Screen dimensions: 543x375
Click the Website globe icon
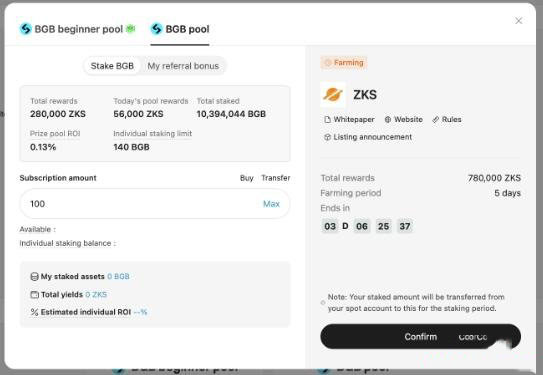click(388, 119)
